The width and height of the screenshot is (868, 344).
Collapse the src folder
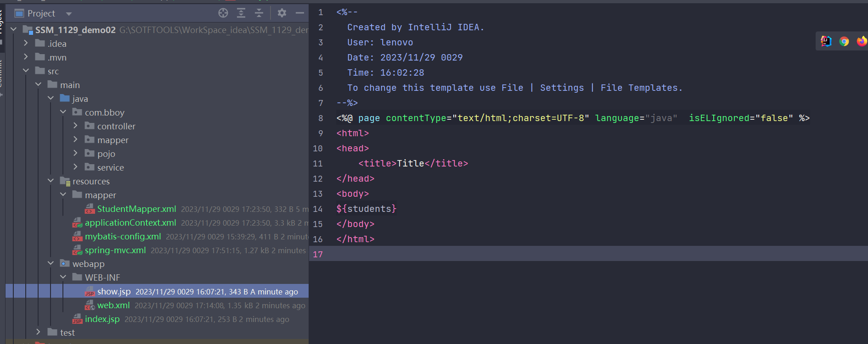click(26, 71)
